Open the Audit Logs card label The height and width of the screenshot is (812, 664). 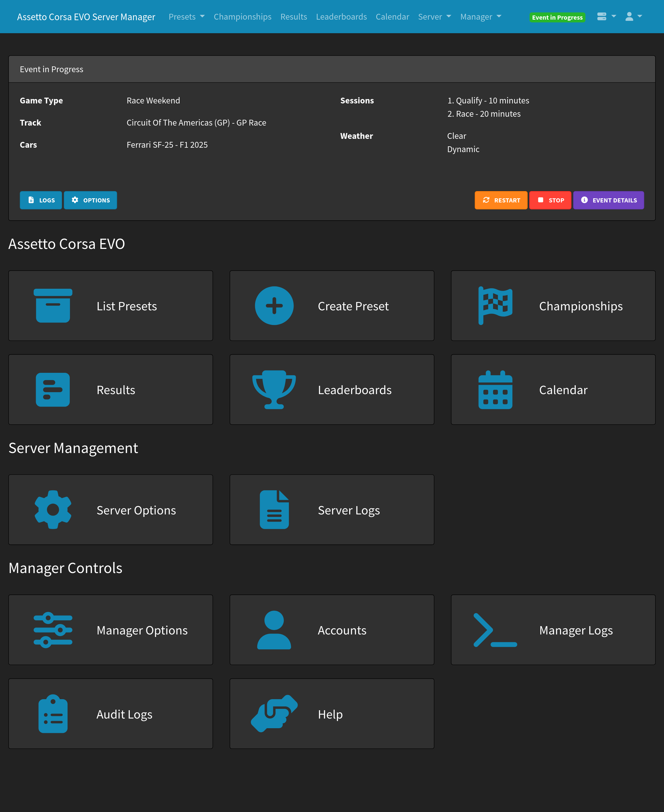124,714
